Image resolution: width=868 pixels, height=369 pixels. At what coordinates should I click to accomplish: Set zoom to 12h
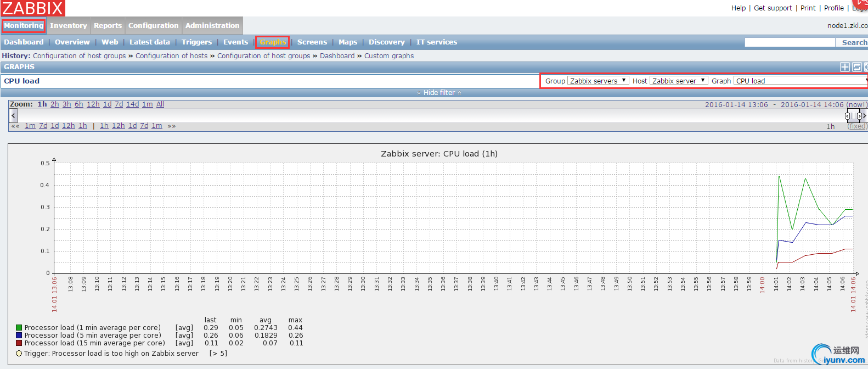point(93,104)
